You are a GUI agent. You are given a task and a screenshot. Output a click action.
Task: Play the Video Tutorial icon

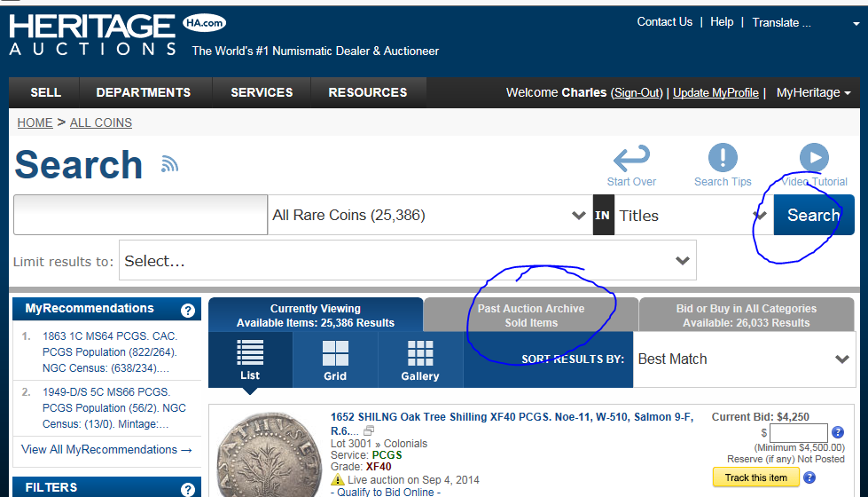[x=814, y=157]
